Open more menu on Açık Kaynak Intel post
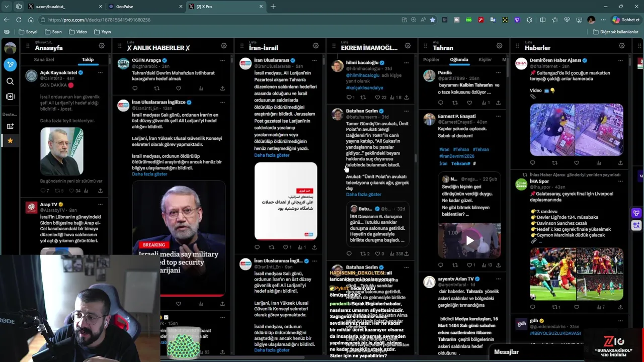 (x=100, y=72)
